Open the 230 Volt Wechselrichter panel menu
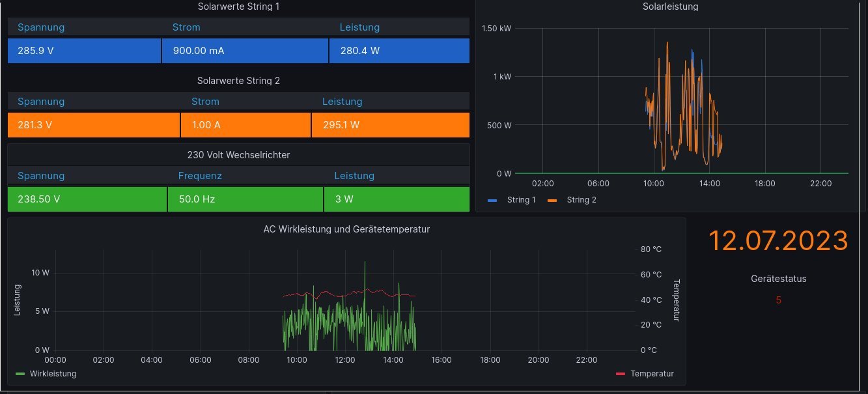Screen dimensions: 868x394 [238, 155]
